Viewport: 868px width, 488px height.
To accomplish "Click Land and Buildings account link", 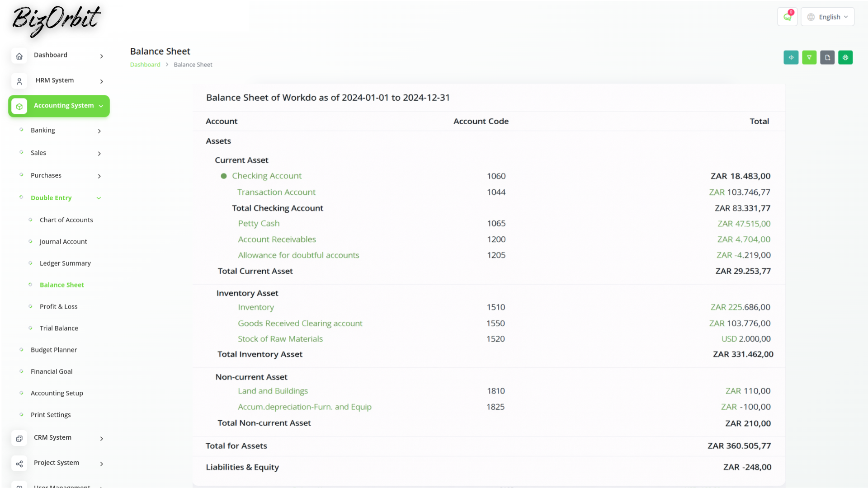I will pyautogui.click(x=273, y=391).
